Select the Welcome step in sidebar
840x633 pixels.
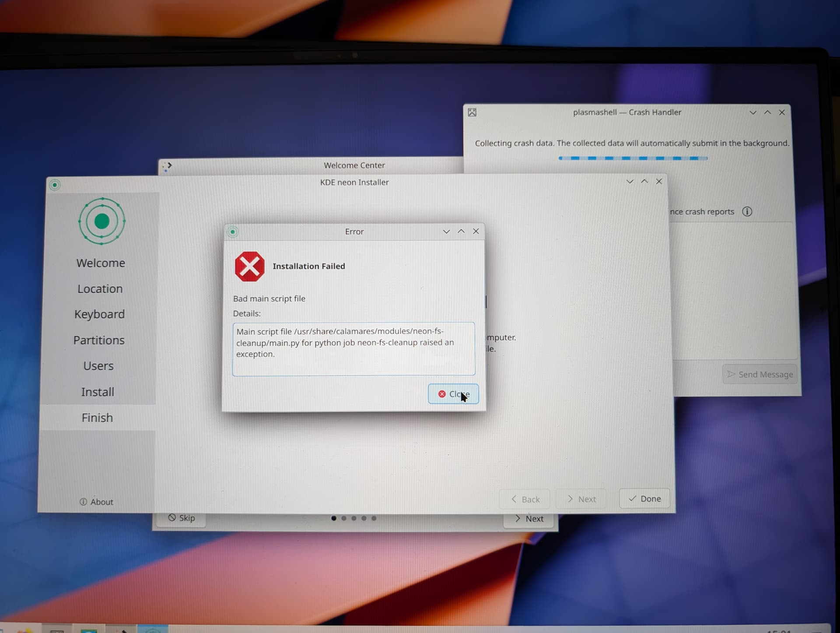tap(101, 263)
